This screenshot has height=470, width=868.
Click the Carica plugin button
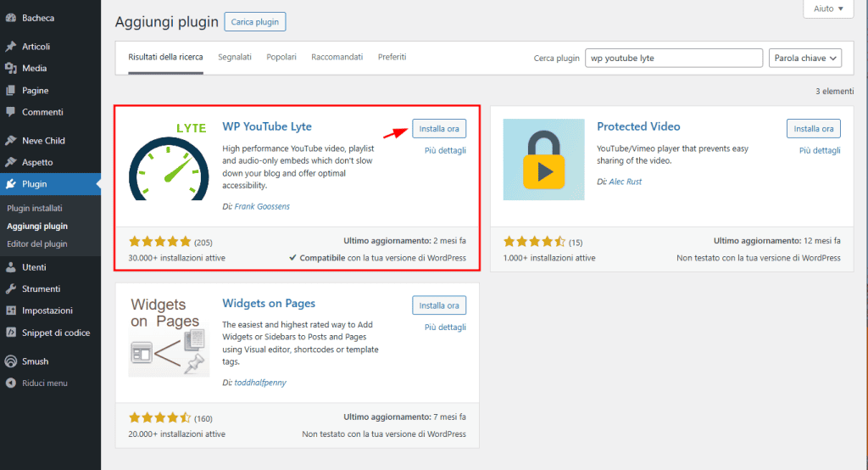[x=254, y=21]
